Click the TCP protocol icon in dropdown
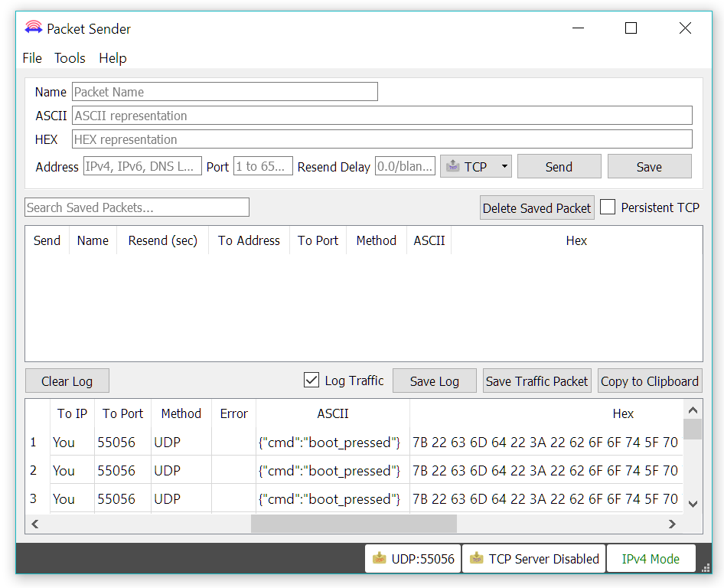724x588 pixels. (x=453, y=166)
